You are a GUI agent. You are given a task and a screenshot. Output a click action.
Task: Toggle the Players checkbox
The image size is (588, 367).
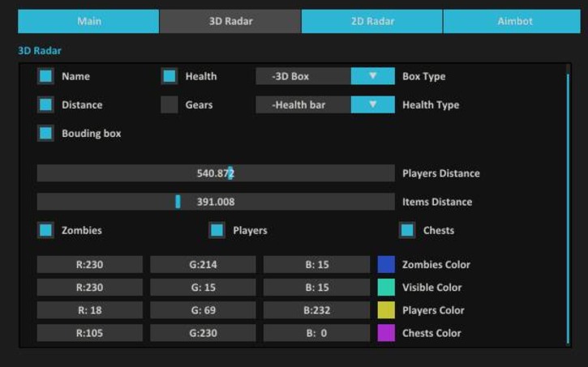(x=217, y=230)
